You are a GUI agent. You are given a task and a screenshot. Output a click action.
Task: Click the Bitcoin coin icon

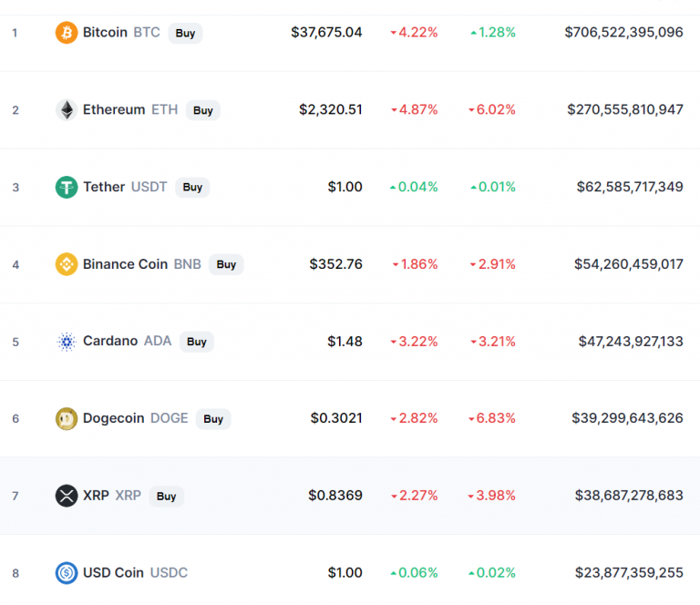[67, 33]
